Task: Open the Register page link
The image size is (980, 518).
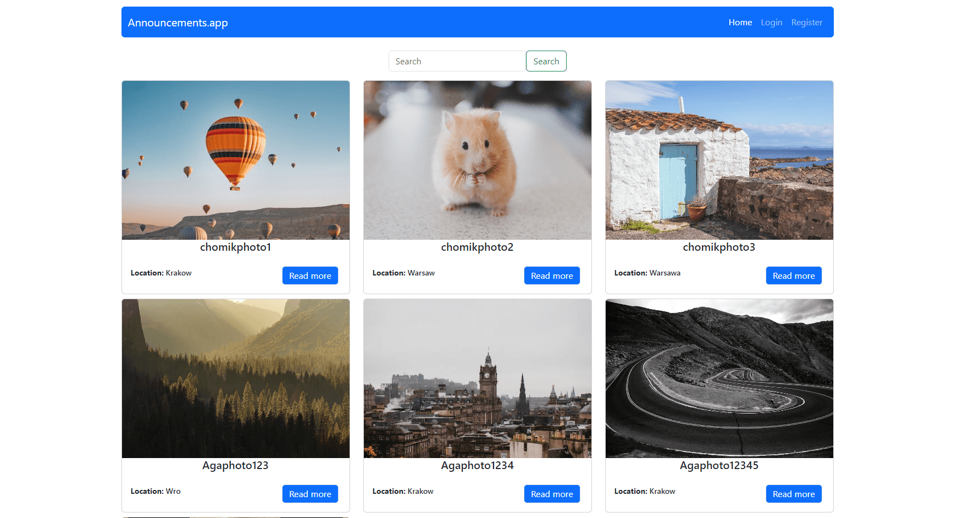Action: pyautogui.click(x=806, y=23)
